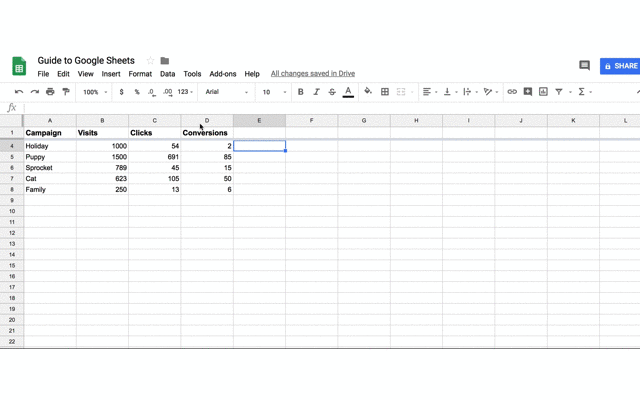640x400 pixels.
Task: Toggle Strikethrough formatting
Action: (332, 92)
